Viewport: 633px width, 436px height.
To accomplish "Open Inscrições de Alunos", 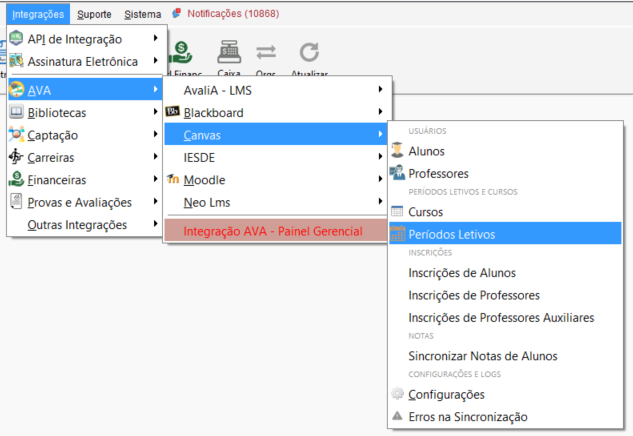I will coord(505,273).
